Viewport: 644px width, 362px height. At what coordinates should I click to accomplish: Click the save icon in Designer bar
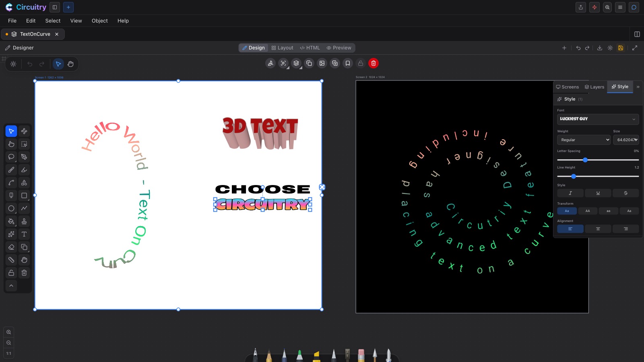[x=621, y=48]
